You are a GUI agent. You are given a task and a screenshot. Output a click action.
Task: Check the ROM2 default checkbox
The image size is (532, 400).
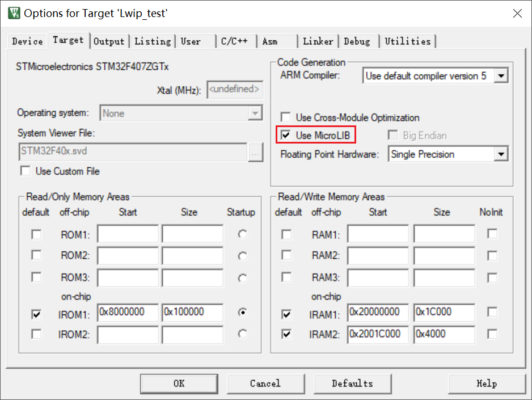point(36,255)
